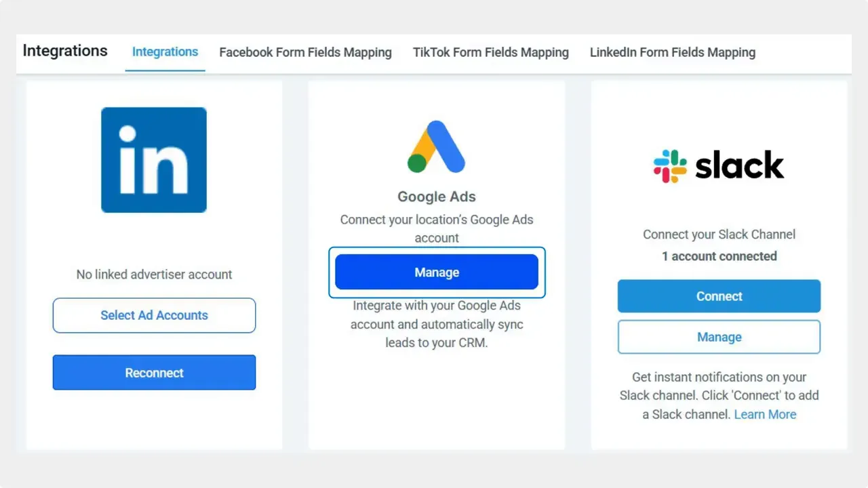Reconnect the LinkedIn advertiser account
868x488 pixels.
(153, 372)
